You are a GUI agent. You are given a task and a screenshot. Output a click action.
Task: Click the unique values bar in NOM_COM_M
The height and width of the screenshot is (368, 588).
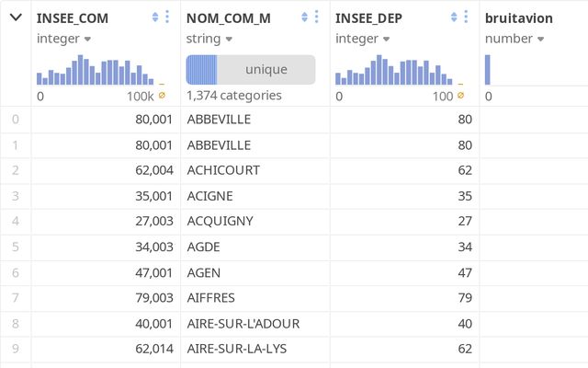click(251, 70)
